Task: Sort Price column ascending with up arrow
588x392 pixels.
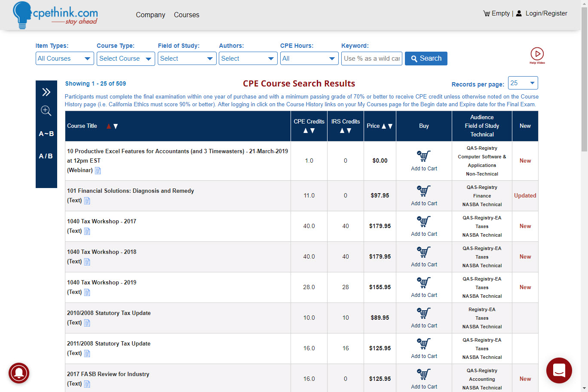Action: (x=384, y=126)
